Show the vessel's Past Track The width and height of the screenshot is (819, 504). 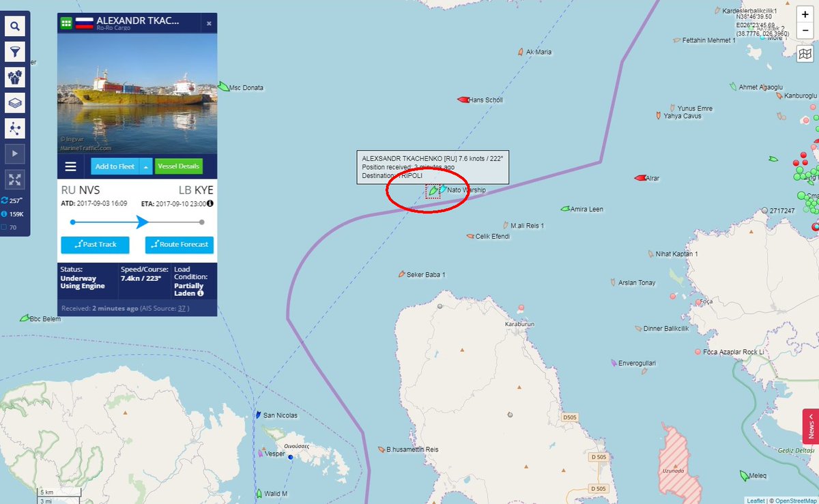[95, 244]
